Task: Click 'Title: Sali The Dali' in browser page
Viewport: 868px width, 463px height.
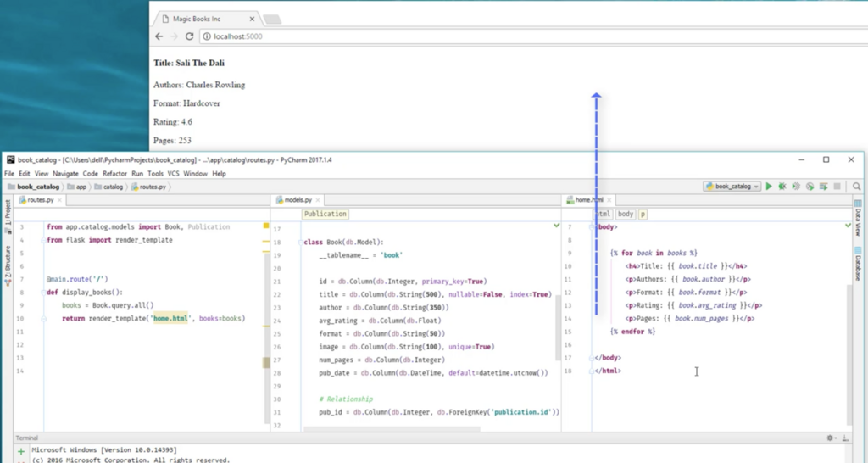Action: coord(189,63)
